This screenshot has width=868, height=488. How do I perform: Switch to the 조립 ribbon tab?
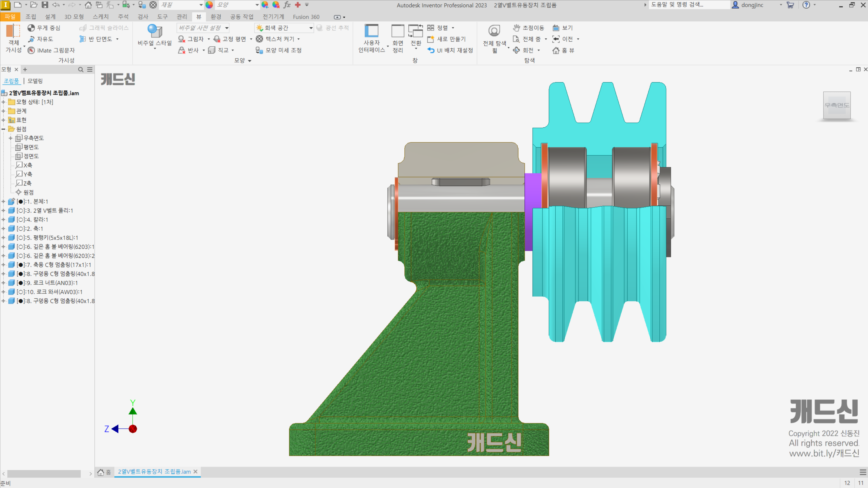(x=31, y=17)
